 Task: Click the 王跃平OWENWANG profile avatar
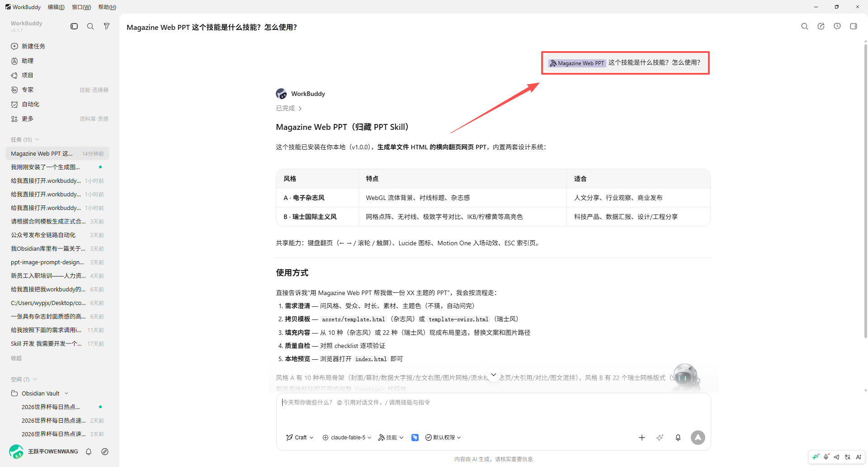click(x=16, y=452)
